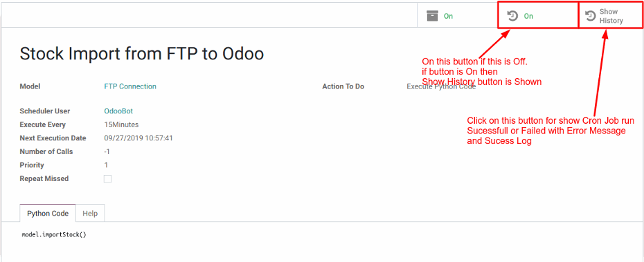
Task: Open the FTP Connection model link
Action: (x=130, y=86)
